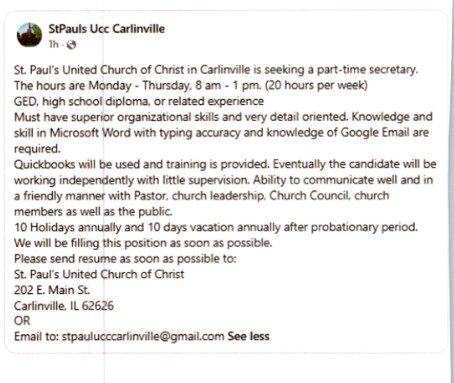Click the GED, high school diploma line
The image size is (454, 383).
pyautogui.click(x=139, y=101)
